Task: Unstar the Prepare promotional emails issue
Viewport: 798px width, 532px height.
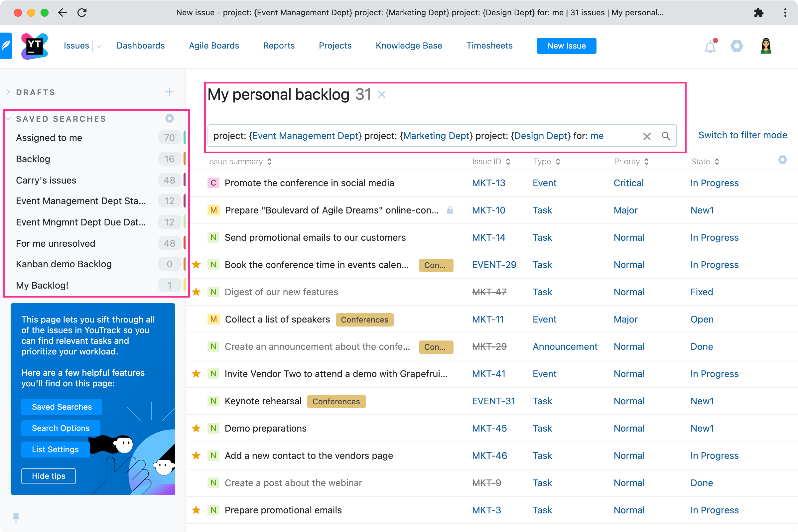Action: [197, 510]
